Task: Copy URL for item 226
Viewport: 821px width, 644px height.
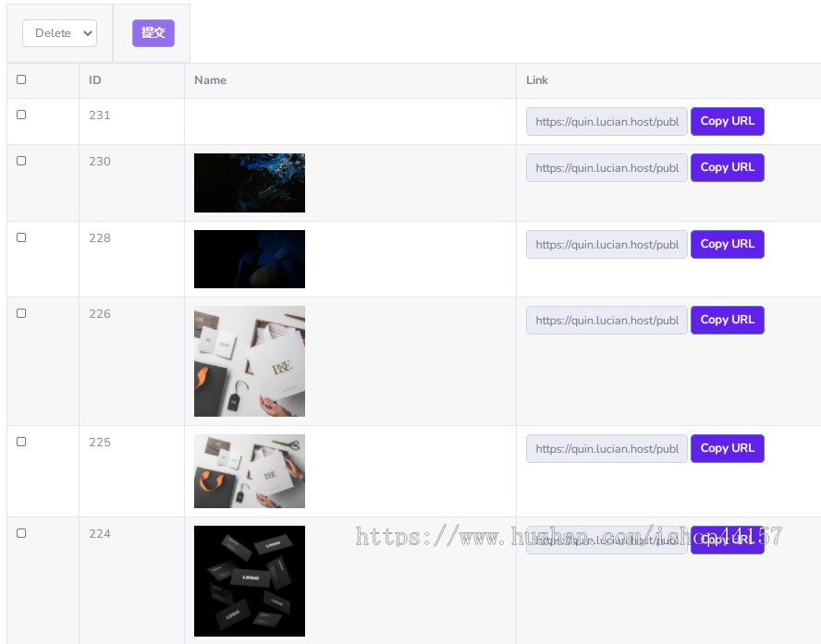Action: pyautogui.click(x=728, y=321)
